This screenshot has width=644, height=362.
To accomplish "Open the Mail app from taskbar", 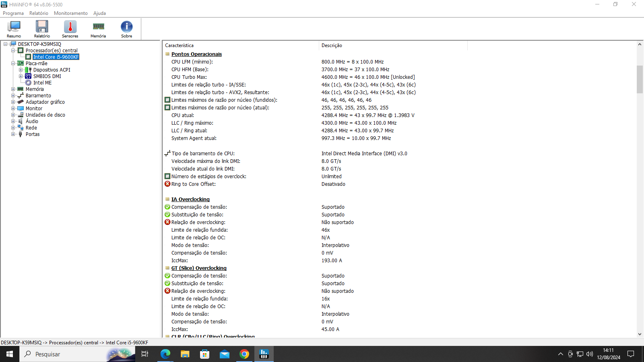I will tap(225, 354).
